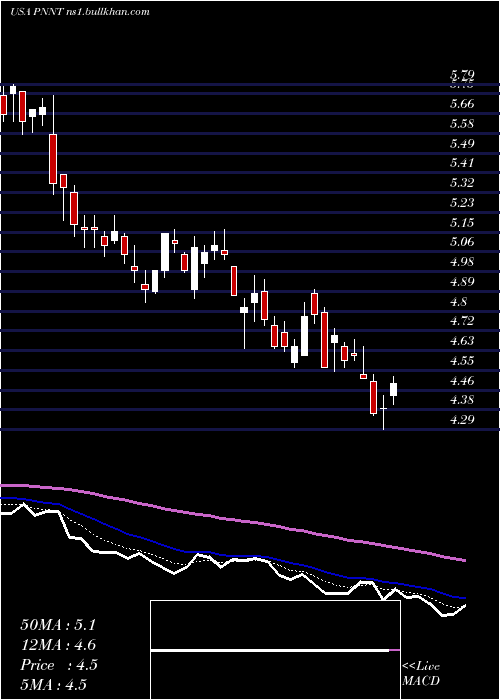Click the 4.29 price axis label
This screenshot has width=500, height=700.
pyautogui.click(x=462, y=420)
